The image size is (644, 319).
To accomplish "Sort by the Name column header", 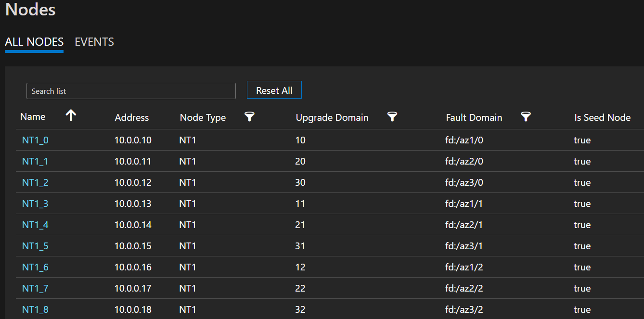I will (x=33, y=117).
